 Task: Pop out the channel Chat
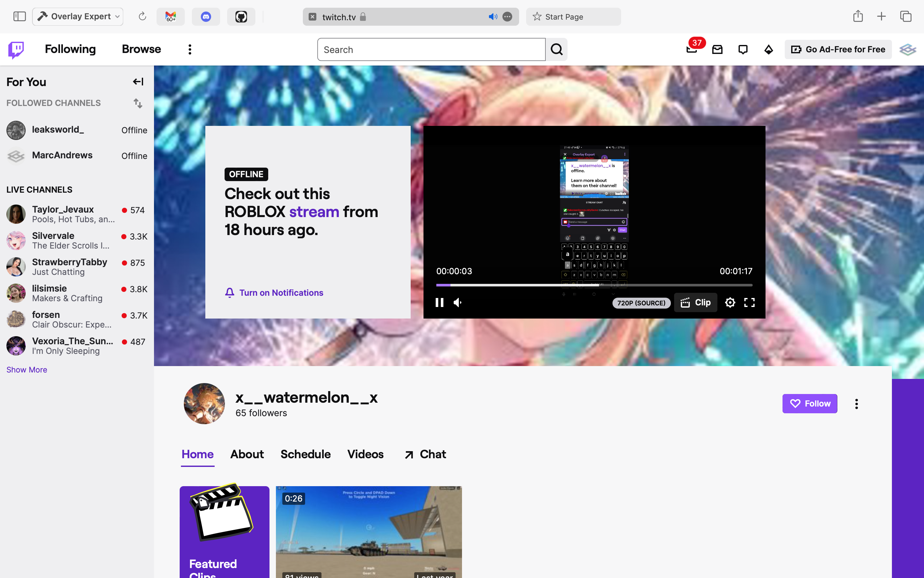pos(425,454)
